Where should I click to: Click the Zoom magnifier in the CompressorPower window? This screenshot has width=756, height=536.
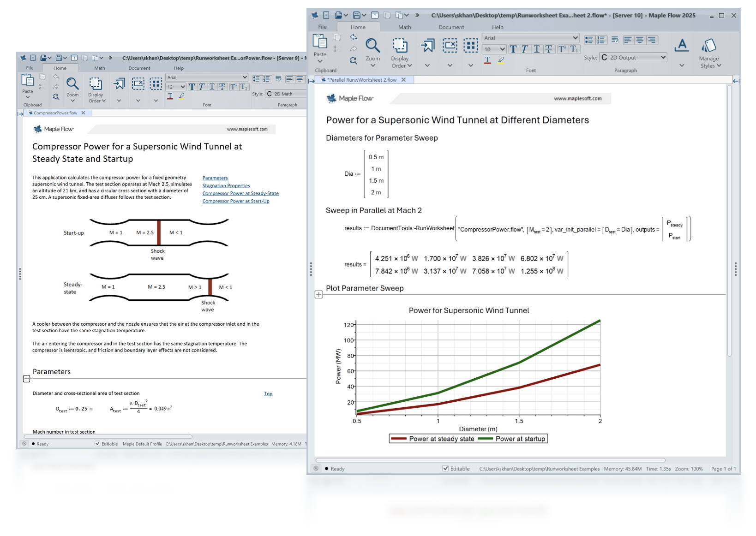tap(72, 84)
